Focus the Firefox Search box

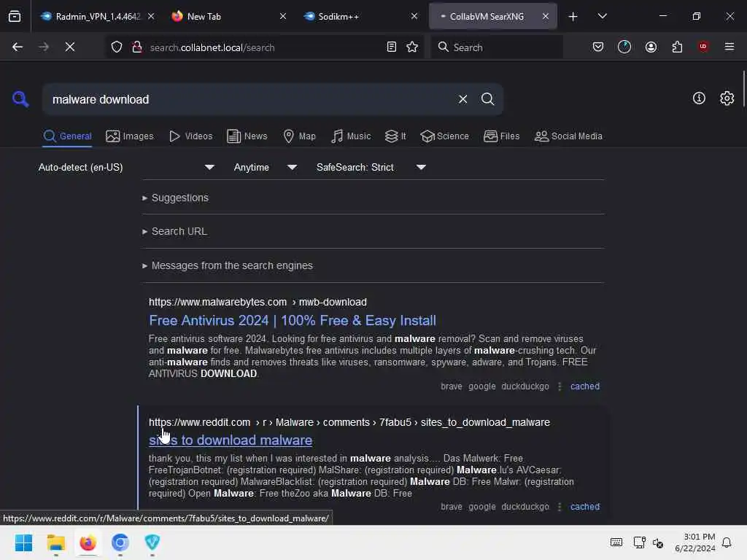point(496,47)
